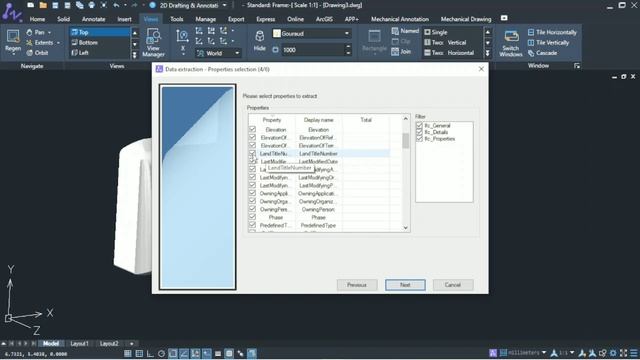This screenshot has width=640, height=360.
Task: Click the print icon in quick access toolbar
Action: 91,5
